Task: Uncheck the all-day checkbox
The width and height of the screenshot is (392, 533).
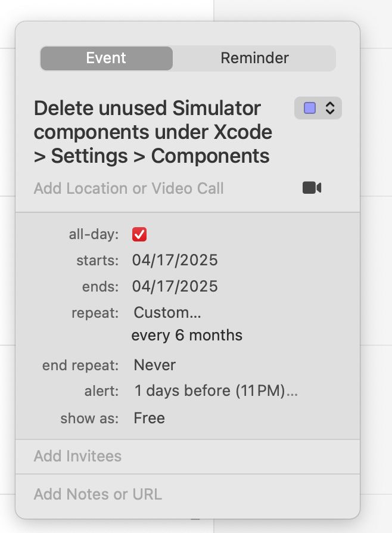Action: click(x=139, y=234)
